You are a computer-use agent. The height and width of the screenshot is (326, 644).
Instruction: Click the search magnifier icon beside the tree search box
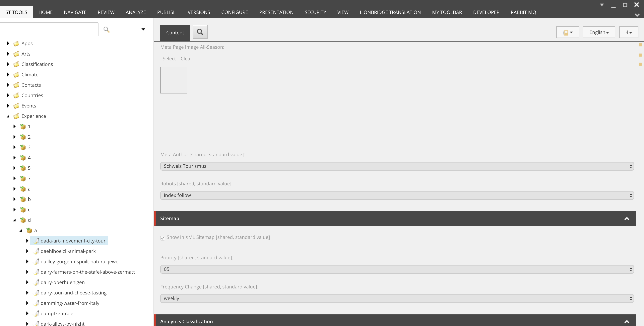(106, 30)
